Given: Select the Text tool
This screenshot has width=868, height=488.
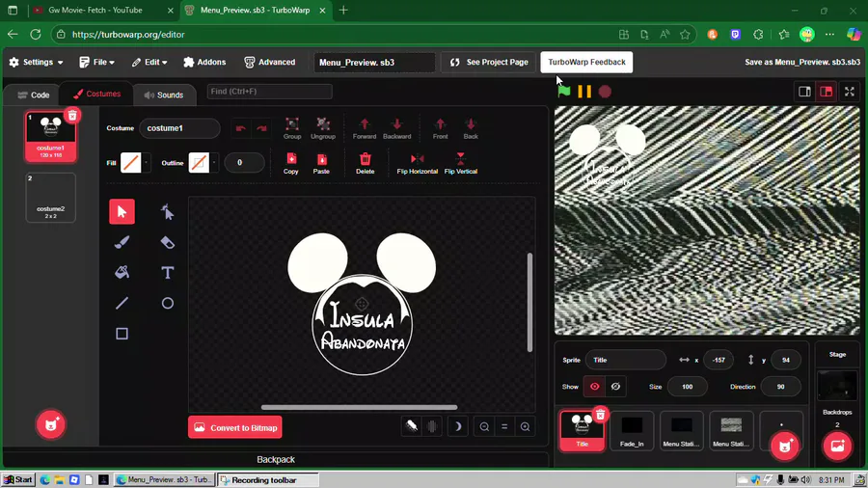Looking at the screenshot, I should pos(167,272).
